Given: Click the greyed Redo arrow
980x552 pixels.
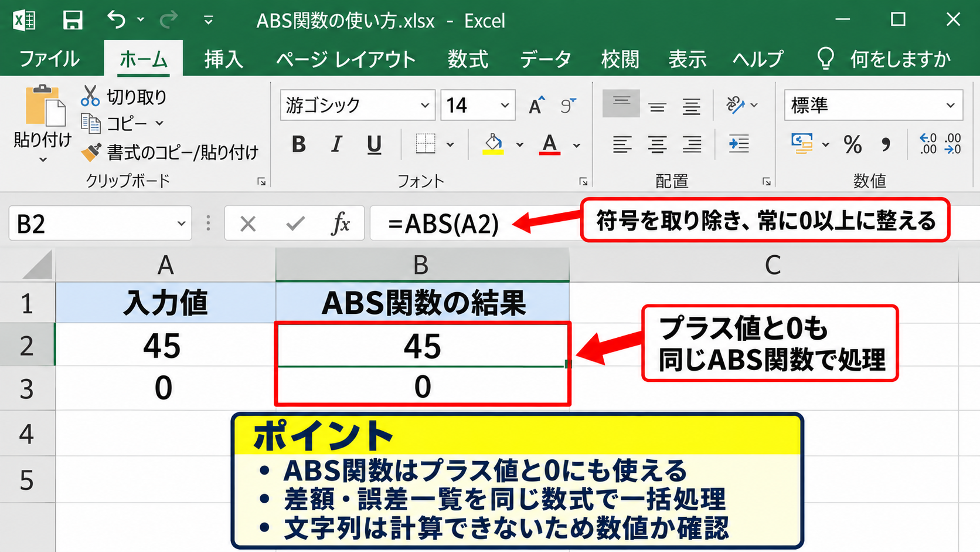Looking at the screenshot, I should point(169,20).
